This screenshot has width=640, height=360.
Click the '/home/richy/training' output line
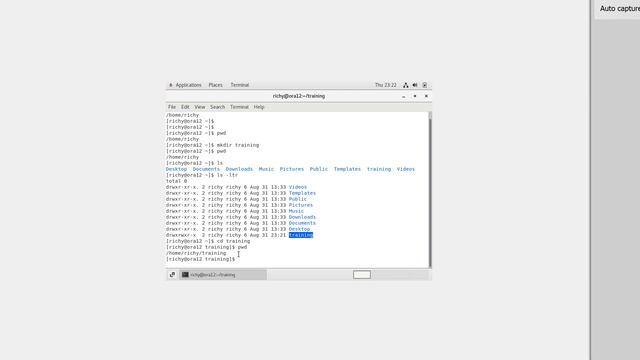[x=196, y=253]
